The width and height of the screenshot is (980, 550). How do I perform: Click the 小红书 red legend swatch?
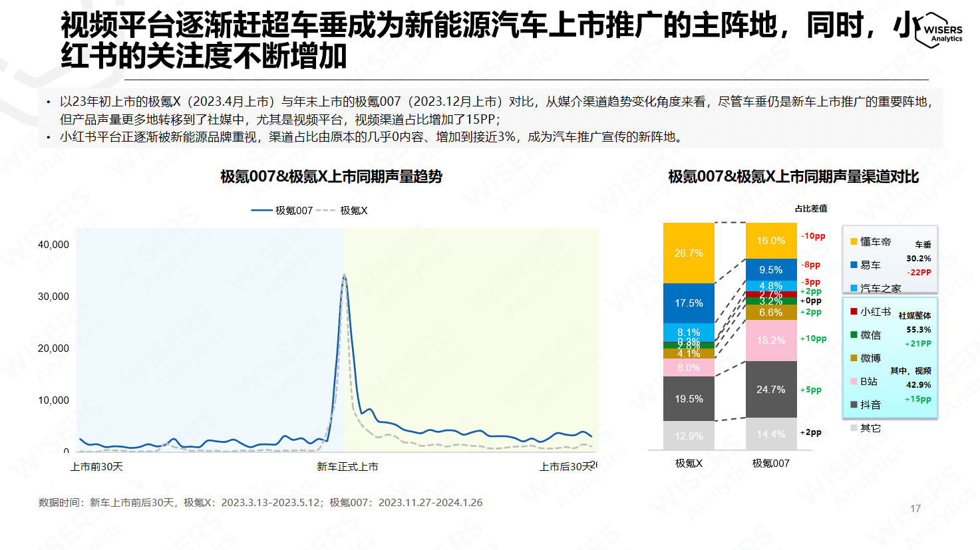pos(854,311)
